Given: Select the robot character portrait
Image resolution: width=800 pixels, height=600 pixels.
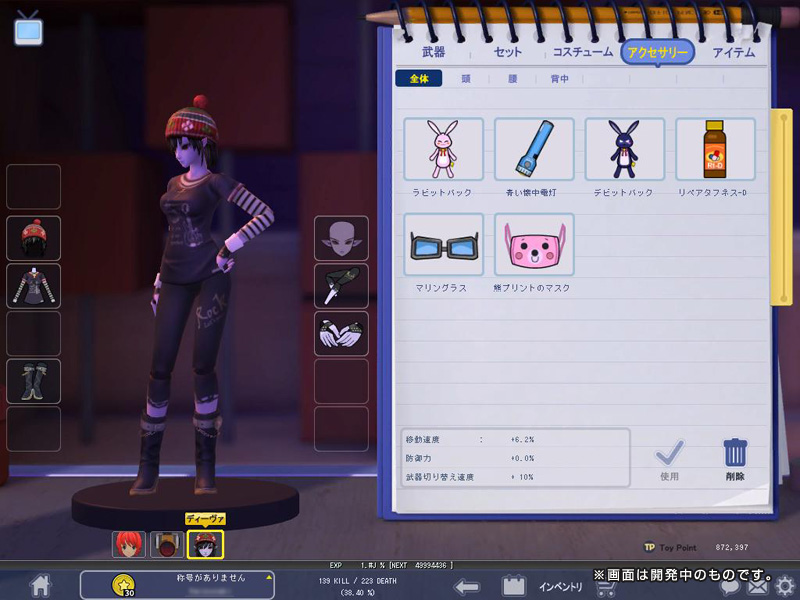Looking at the screenshot, I should pos(167,544).
